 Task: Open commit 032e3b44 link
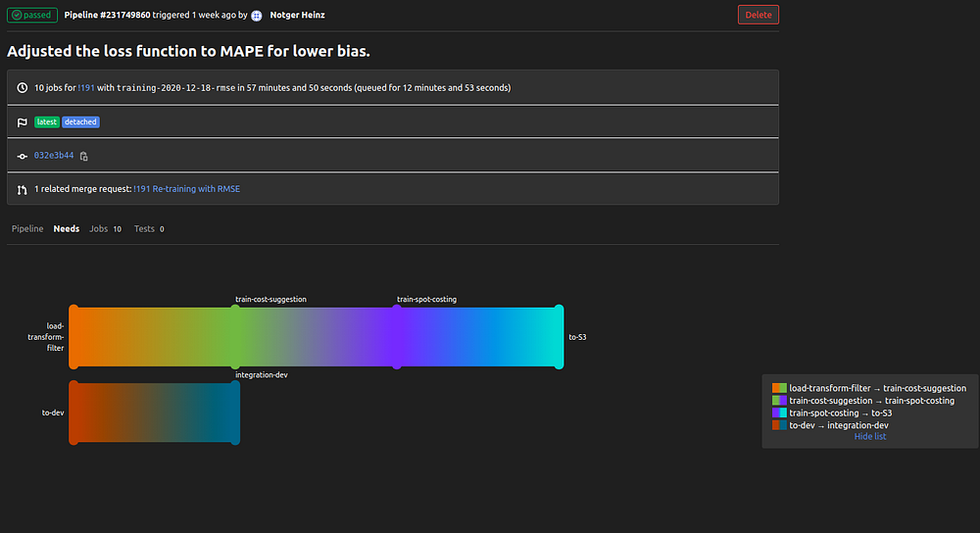click(x=54, y=156)
